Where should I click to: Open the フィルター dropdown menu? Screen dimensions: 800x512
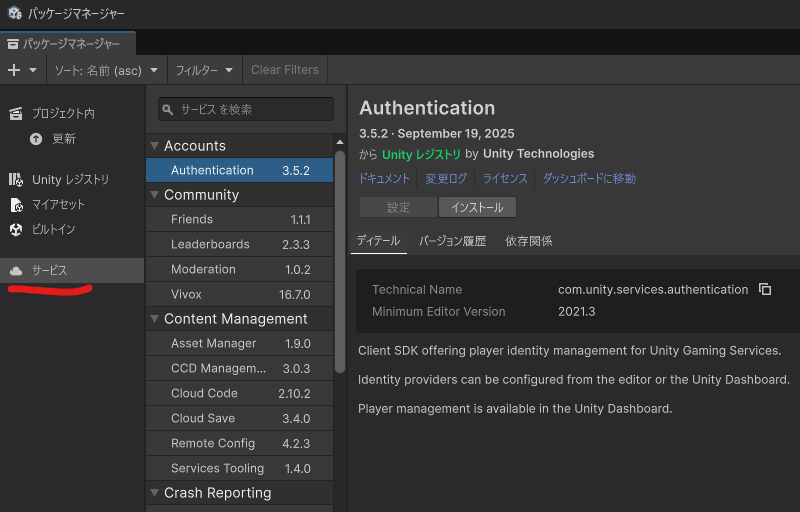pos(204,70)
